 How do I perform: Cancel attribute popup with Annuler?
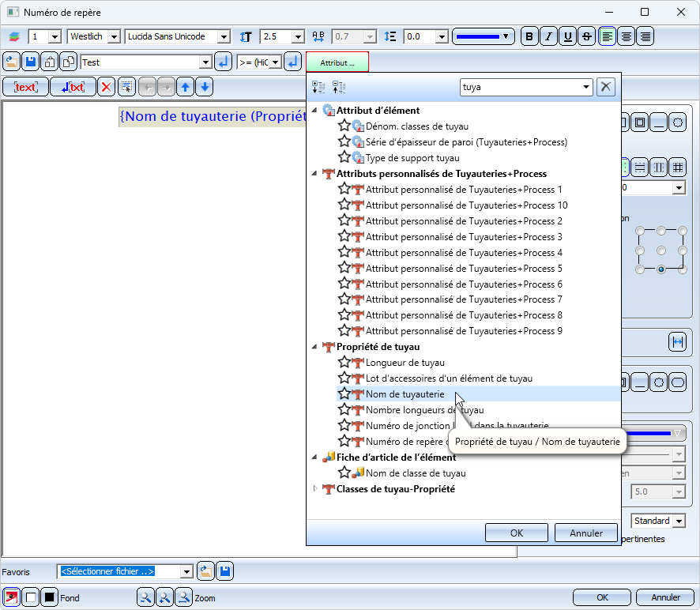pyautogui.click(x=585, y=533)
